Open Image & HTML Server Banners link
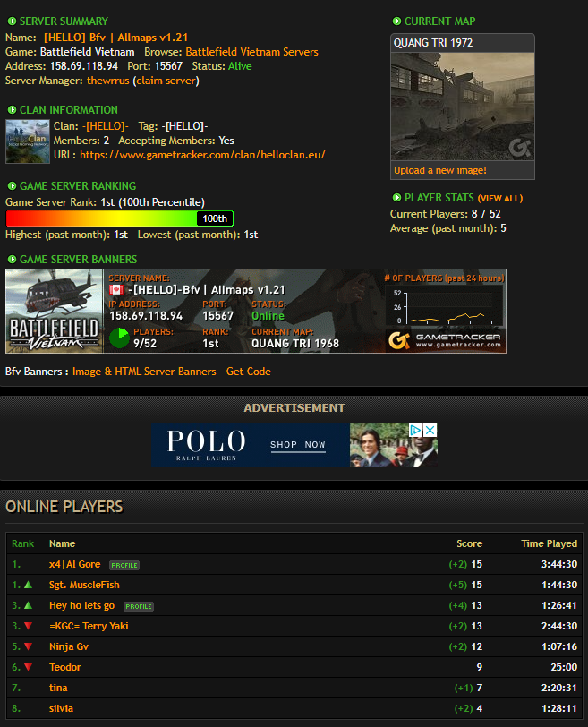This screenshot has height=727, width=588. [x=144, y=372]
